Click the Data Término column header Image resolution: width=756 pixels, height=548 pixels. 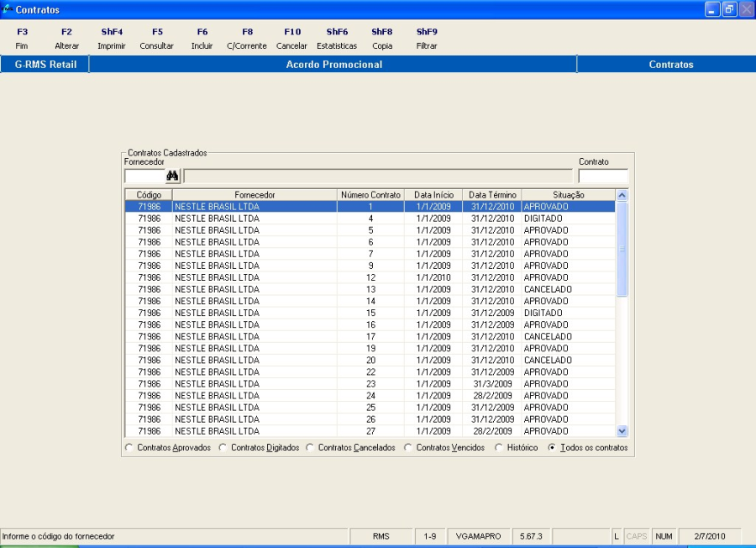(x=492, y=195)
